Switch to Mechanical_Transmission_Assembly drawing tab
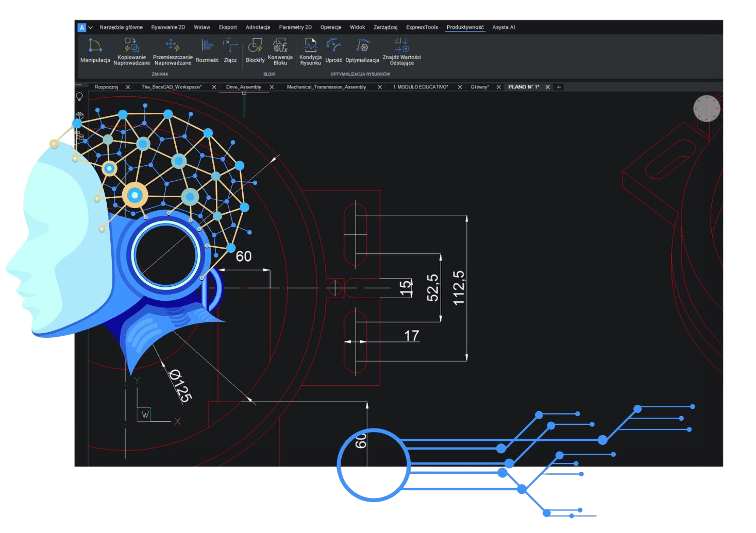The width and height of the screenshot is (756, 533). tap(326, 87)
